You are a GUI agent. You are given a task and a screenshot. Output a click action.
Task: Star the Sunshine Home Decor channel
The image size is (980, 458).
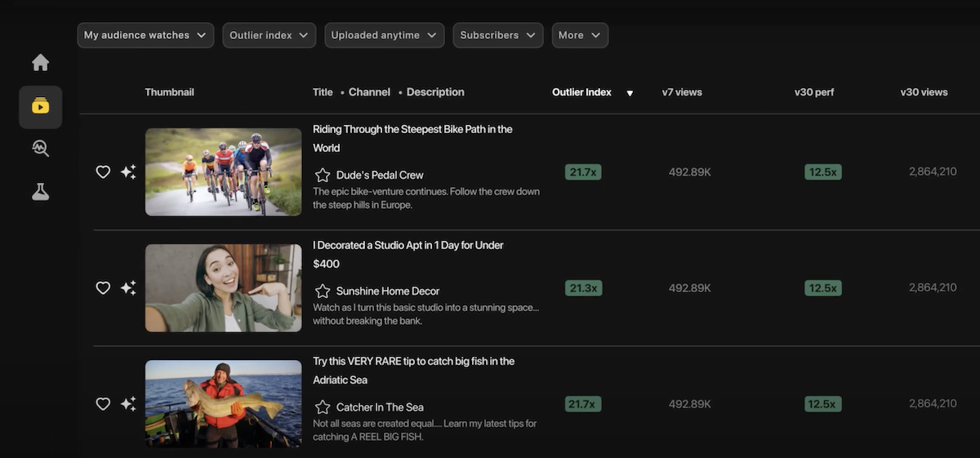click(323, 291)
